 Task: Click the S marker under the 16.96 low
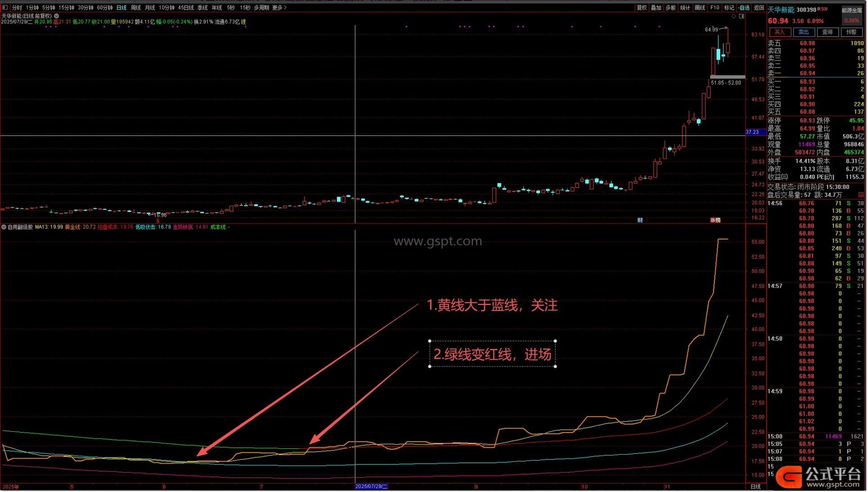tap(158, 221)
